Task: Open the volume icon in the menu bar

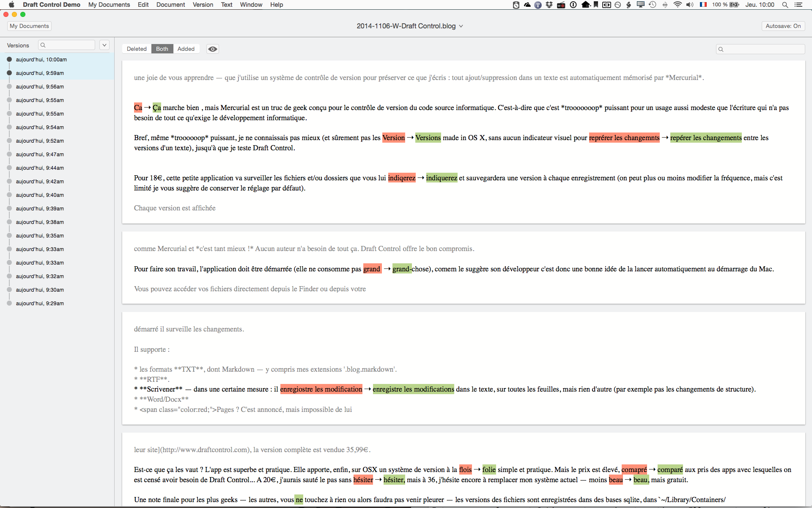Action: point(690,5)
